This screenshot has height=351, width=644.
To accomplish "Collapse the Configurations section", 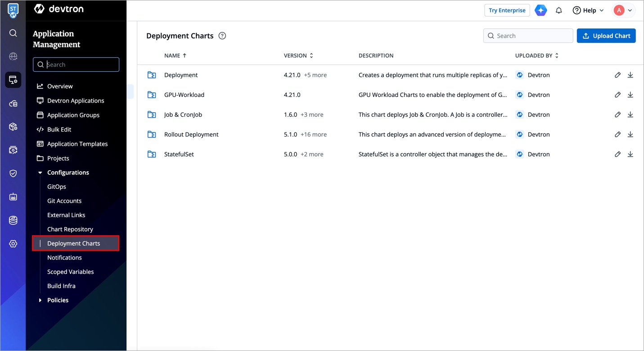I will [x=40, y=173].
